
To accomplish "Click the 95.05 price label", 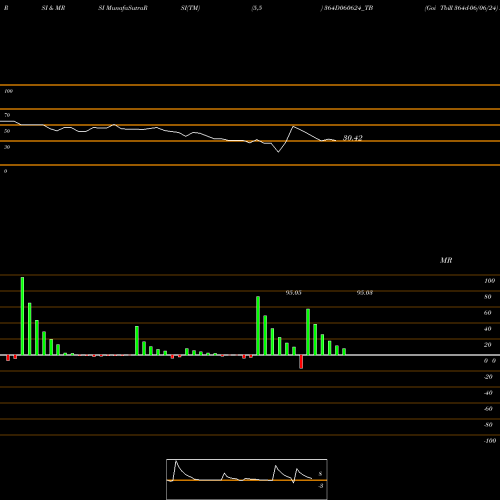I will (293, 293).
